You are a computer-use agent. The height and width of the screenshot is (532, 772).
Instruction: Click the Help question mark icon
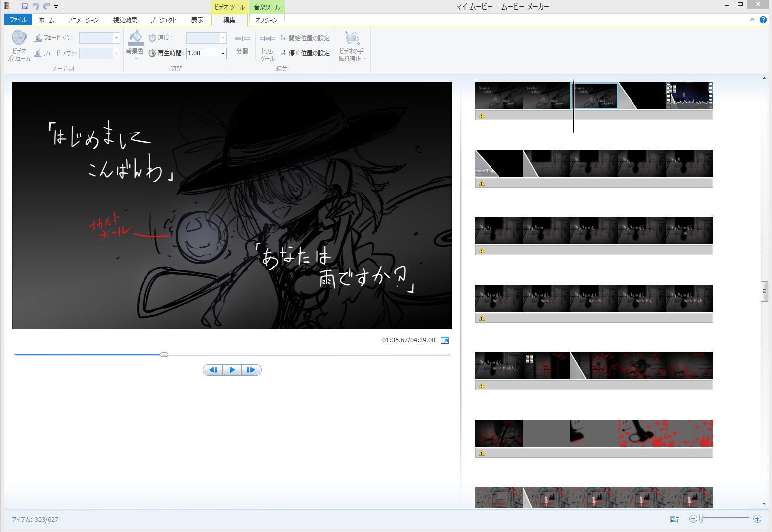[763, 20]
